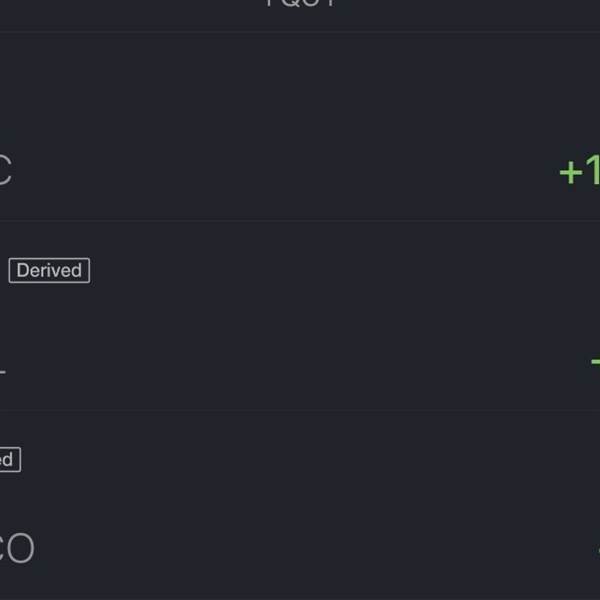Toggle the price change display showing +1
Screen dimensions: 600x600
click(x=580, y=171)
